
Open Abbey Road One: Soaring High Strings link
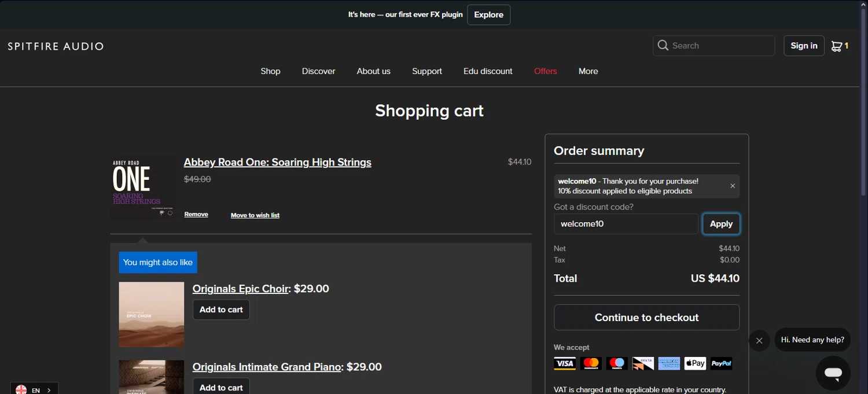pos(278,162)
